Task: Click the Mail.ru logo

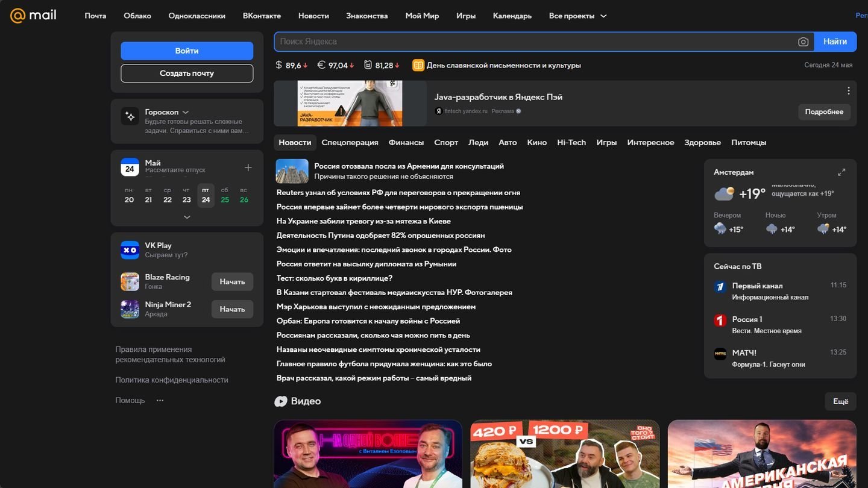Action: click(x=33, y=15)
